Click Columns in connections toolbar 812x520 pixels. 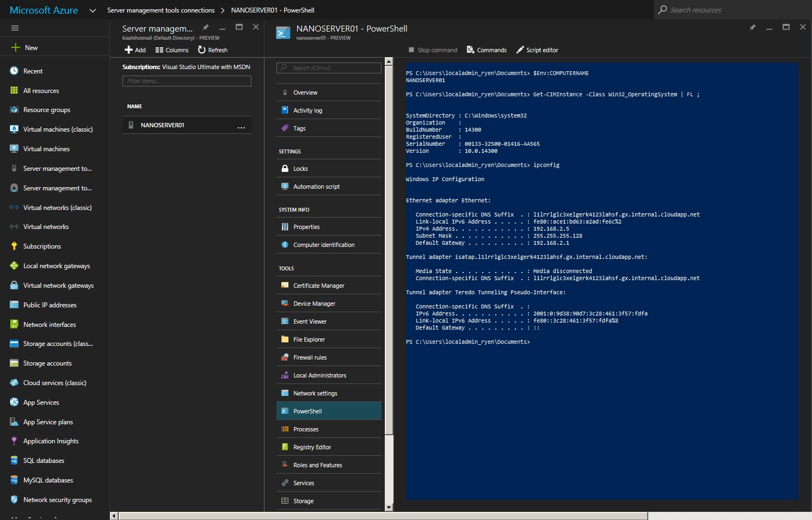tap(172, 50)
